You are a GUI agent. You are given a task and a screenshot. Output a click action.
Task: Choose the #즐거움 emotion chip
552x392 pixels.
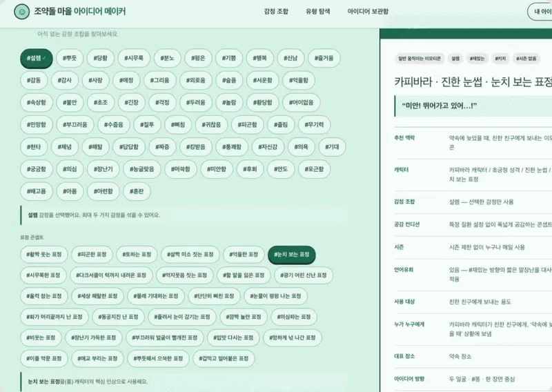[324, 58]
